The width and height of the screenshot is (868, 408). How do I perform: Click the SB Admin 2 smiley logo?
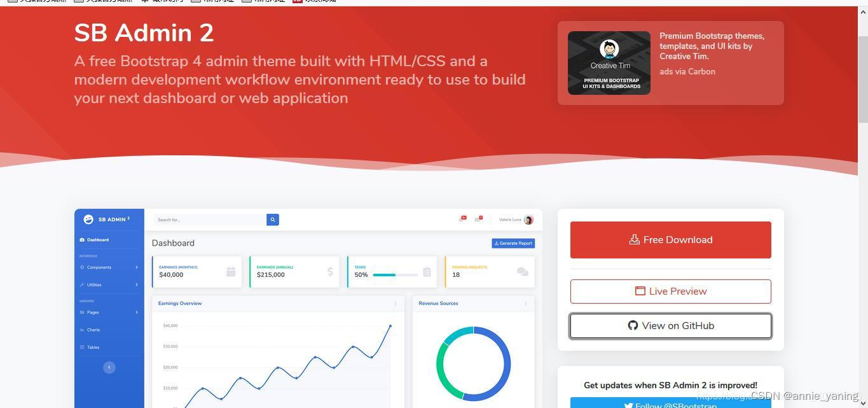point(88,219)
